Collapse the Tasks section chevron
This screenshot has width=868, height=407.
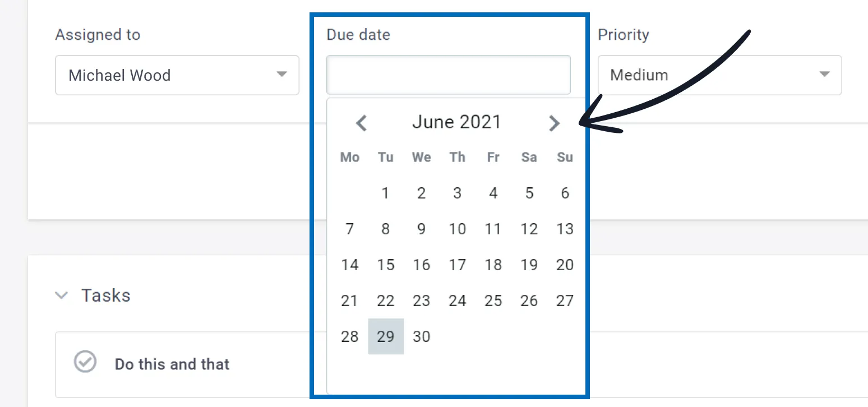coord(62,295)
